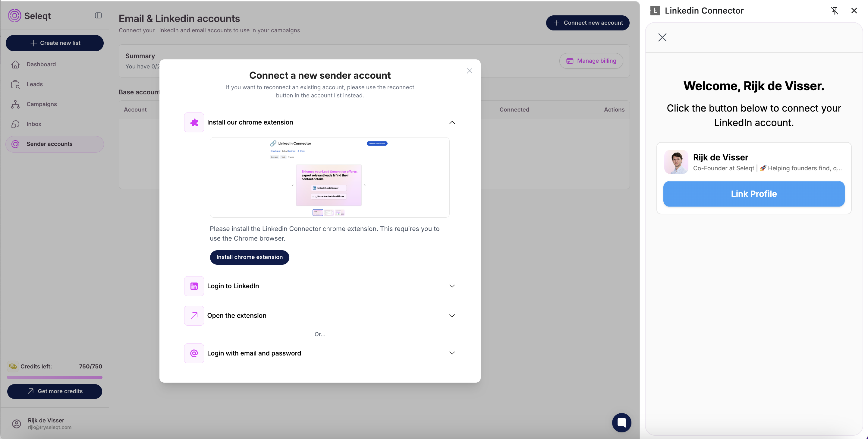868x439 pixels.
Task: Open the Inbox menu item
Action: (55, 124)
